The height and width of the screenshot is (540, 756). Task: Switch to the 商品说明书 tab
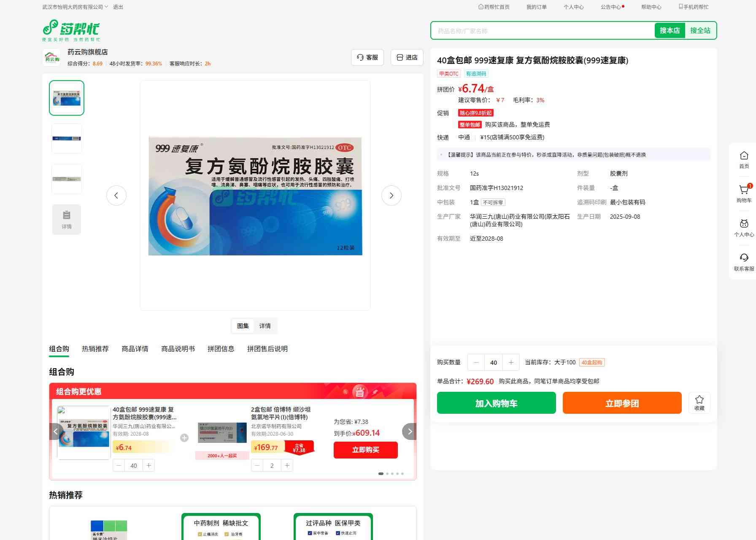pyautogui.click(x=178, y=349)
